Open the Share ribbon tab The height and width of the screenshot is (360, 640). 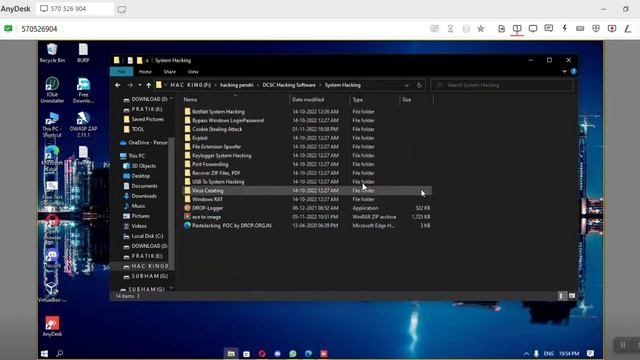pos(169,72)
